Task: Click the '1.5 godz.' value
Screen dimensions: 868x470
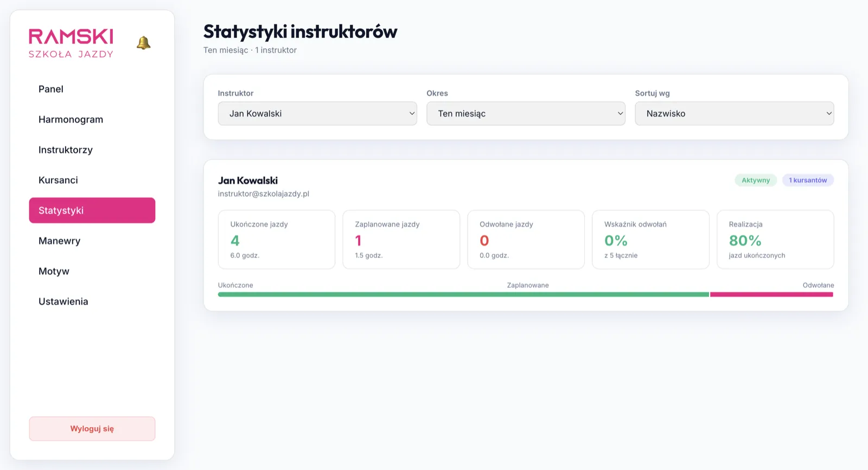Action: pyautogui.click(x=369, y=255)
